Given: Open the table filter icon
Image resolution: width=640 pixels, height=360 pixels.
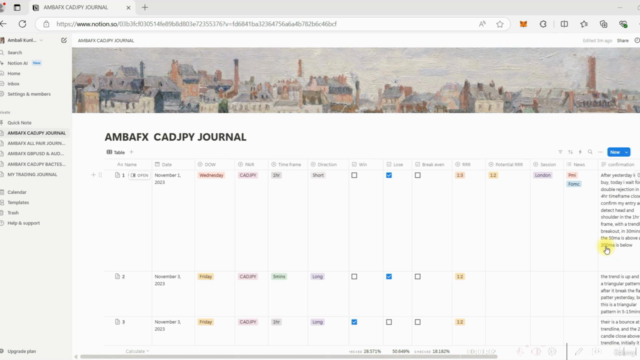Looking at the screenshot, I should tap(560, 152).
